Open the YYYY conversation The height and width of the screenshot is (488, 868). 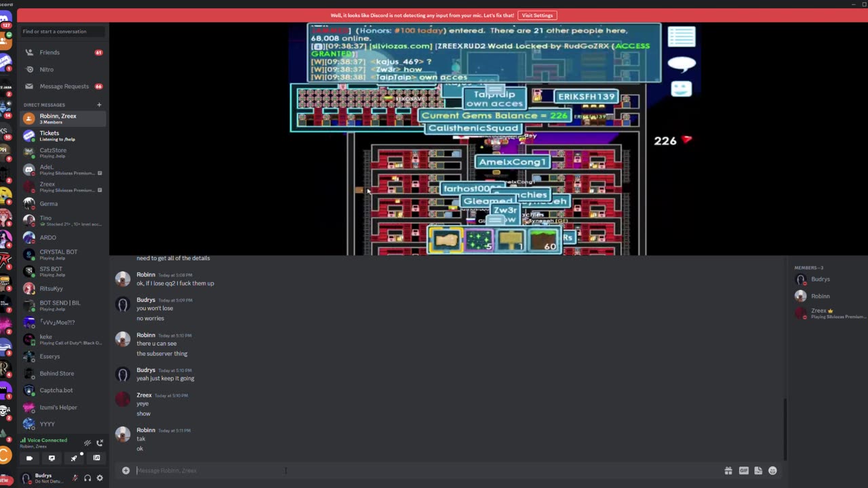pyautogui.click(x=63, y=424)
